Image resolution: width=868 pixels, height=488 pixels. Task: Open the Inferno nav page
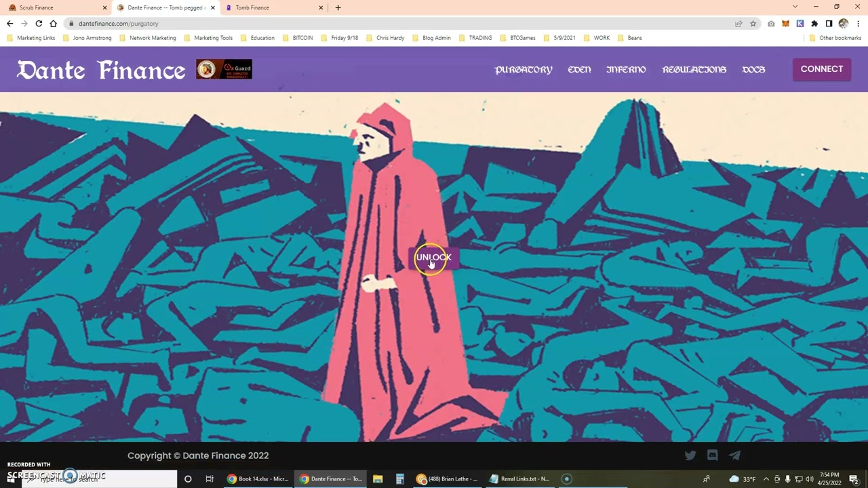pos(626,69)
